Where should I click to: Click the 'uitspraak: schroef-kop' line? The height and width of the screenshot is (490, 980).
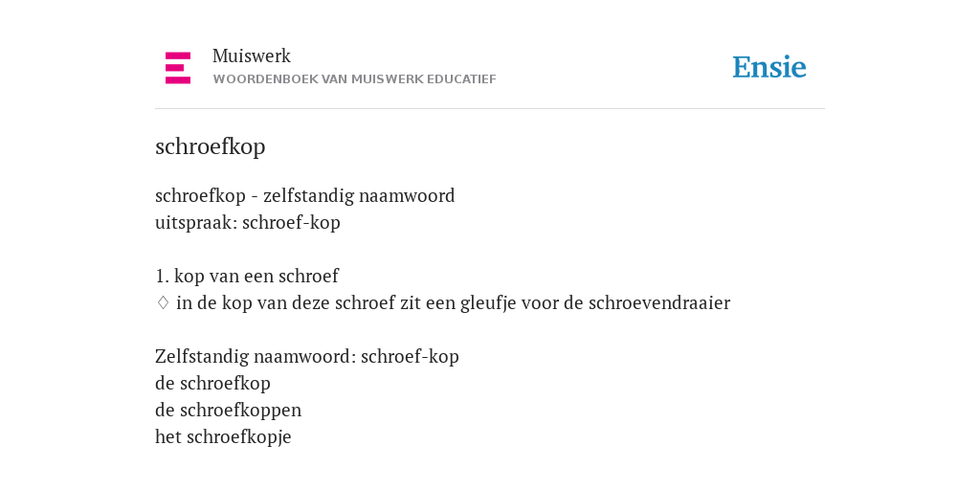pyautogui.click(x=248, y=223)
